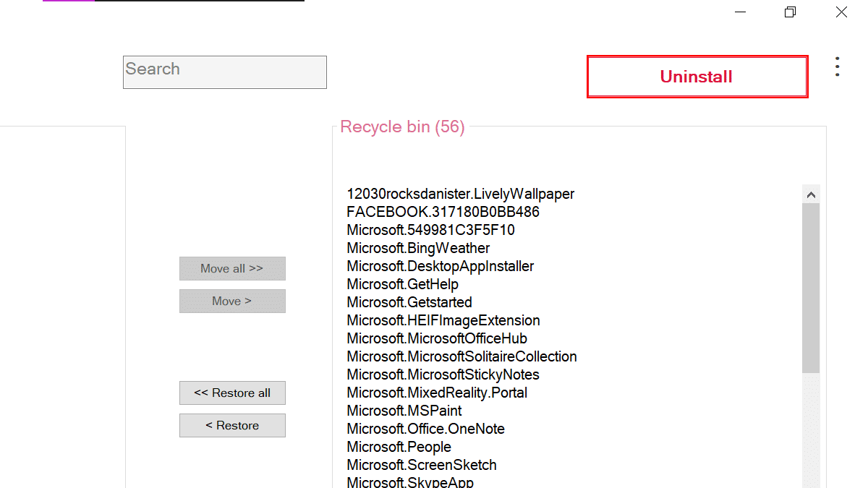Focus the Search text field

(x=224, y=72)
